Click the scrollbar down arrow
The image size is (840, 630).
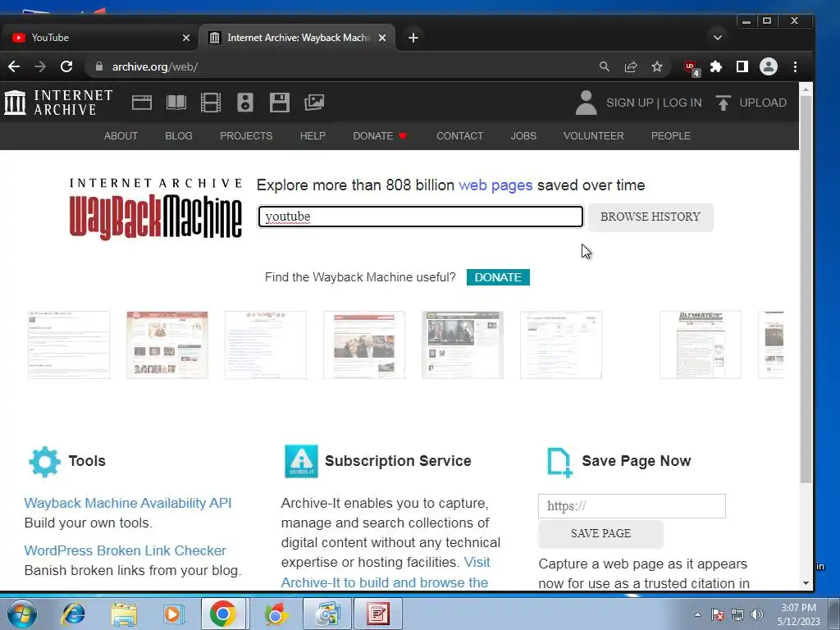[806, 583]
